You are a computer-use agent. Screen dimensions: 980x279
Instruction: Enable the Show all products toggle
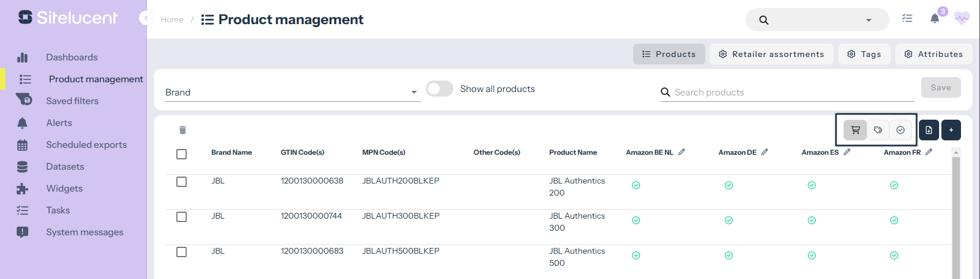tap(440, 89)
